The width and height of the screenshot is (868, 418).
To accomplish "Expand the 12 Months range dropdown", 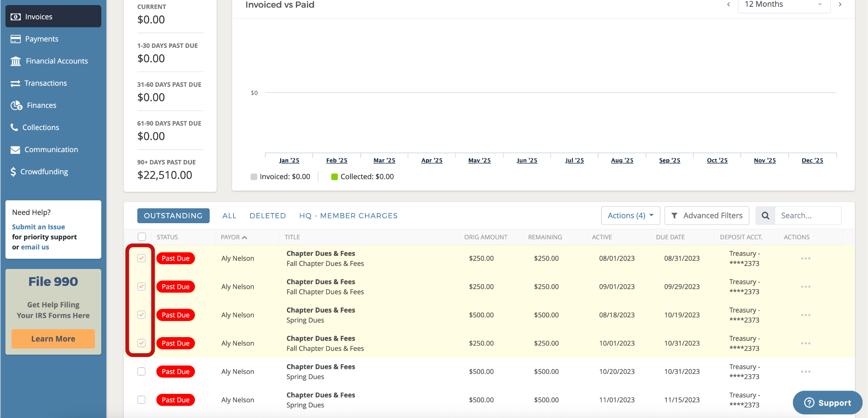I will click(784, 5).
